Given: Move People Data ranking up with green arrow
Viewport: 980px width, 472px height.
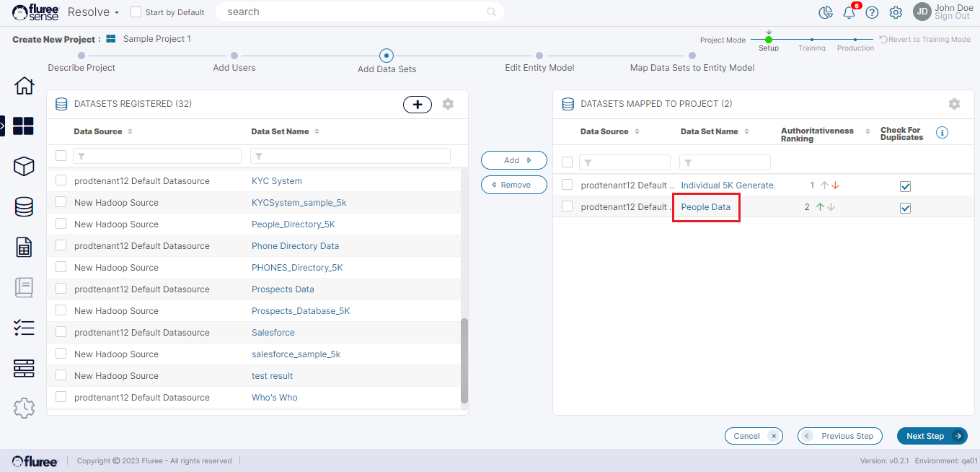Looking at the screenshot, I should tap(819, 207).
